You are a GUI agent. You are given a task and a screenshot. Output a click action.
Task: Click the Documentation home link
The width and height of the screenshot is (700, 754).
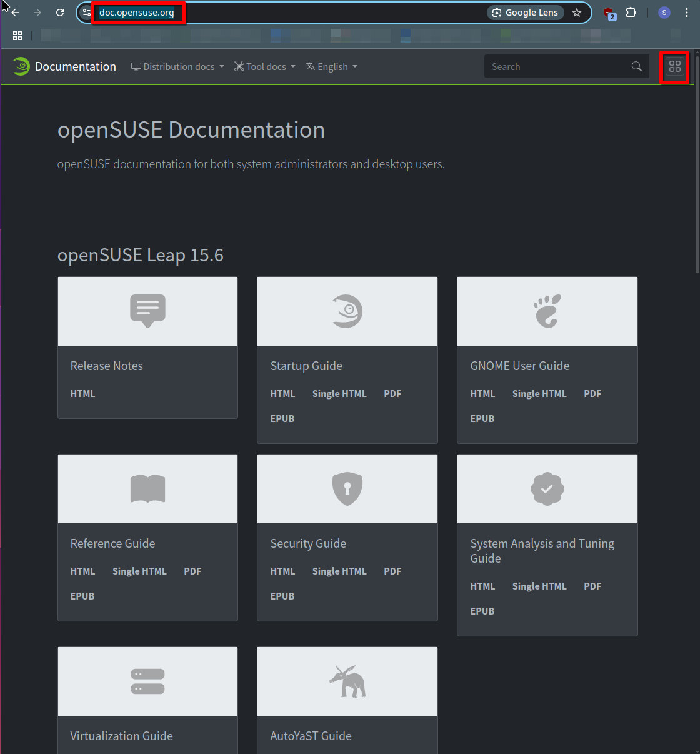(x=76, y=66)
